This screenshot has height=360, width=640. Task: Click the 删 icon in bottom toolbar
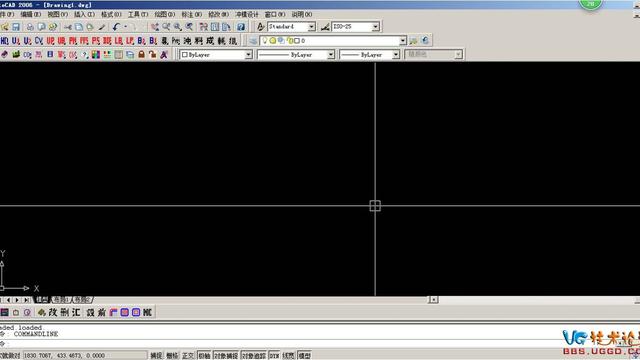[64, 312]
